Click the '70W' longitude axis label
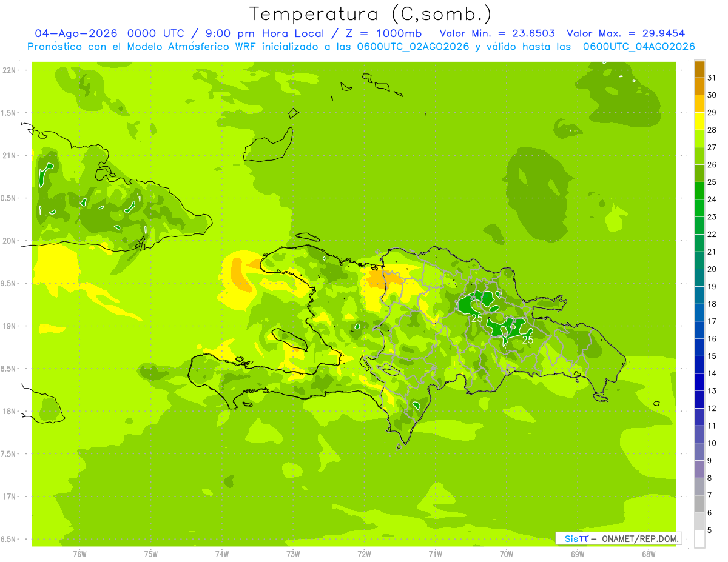 [507, 554]
